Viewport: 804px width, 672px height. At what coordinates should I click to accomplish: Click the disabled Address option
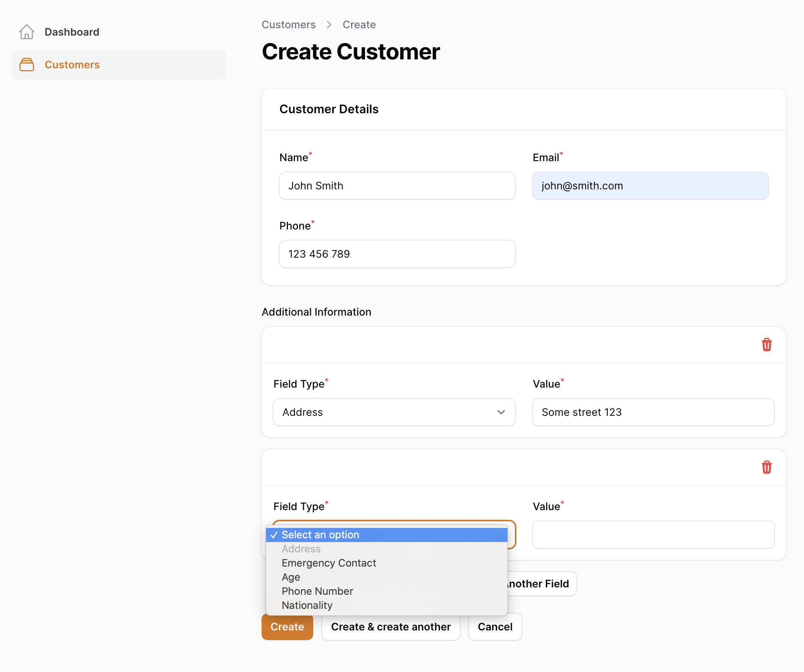pyautogui.click(x=387, y=549)
